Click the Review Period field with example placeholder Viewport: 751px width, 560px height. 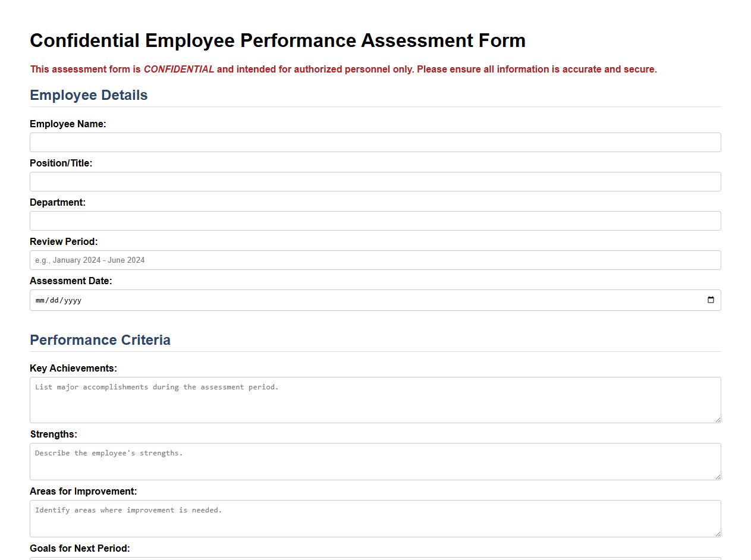(x=375, y=260)
